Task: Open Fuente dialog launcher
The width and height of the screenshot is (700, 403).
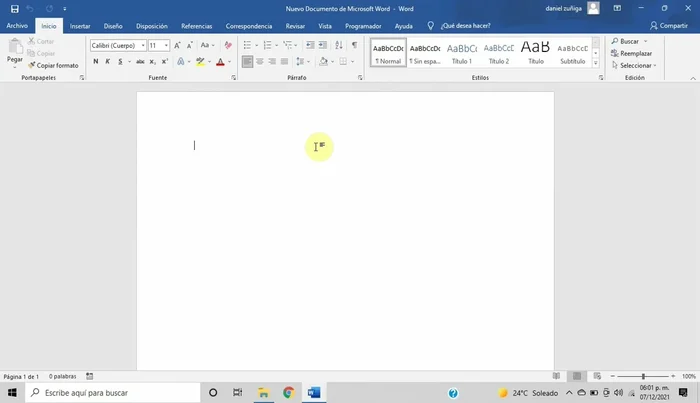Action: [x=233, y=78]
